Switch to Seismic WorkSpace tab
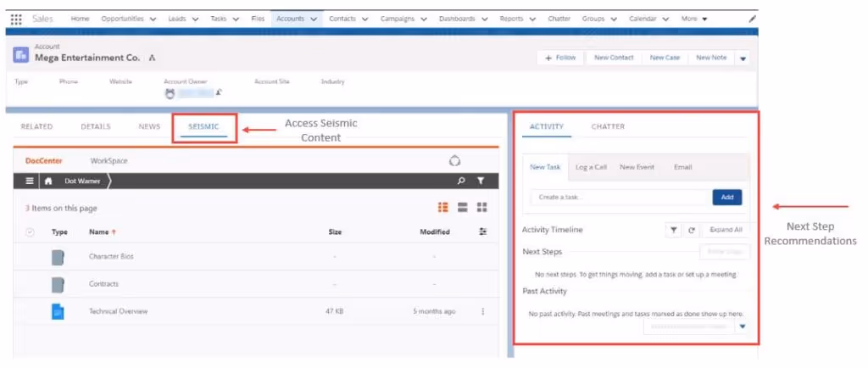Viewport: 868px width, 368px height. point(108,161)
